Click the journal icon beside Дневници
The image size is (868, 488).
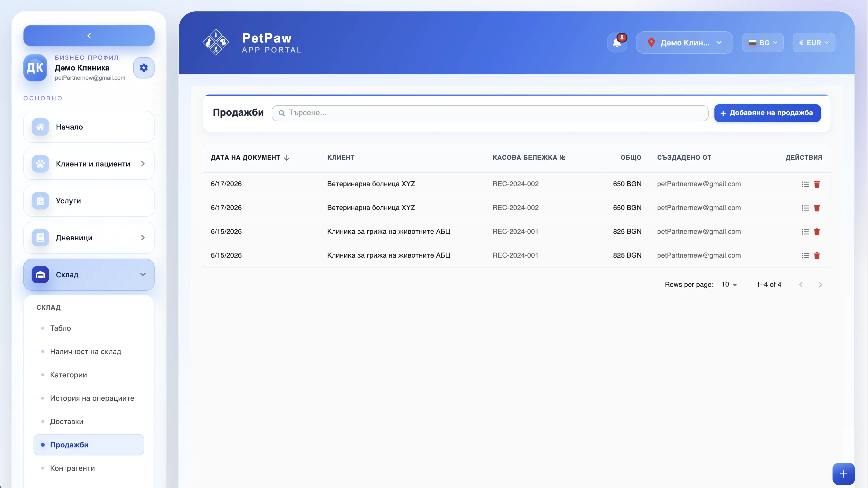tap(40, 238)
